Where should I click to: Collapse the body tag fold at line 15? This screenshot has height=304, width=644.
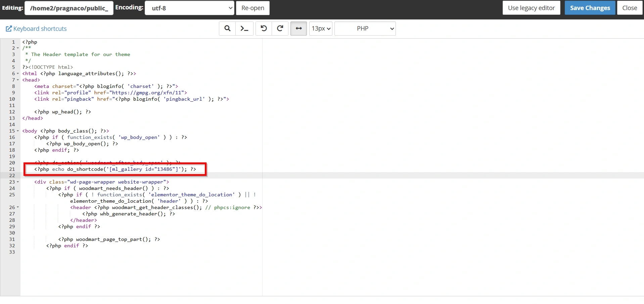18,131
